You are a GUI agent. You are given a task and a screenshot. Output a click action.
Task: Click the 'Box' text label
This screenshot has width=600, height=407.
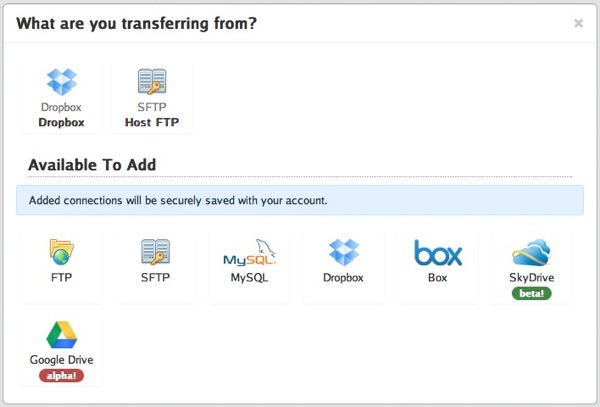point(437,278)
